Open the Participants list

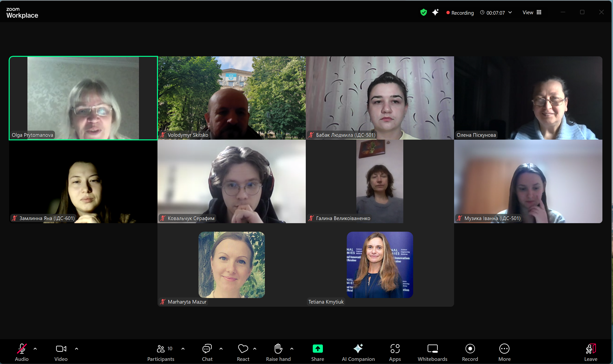[161, 352]
